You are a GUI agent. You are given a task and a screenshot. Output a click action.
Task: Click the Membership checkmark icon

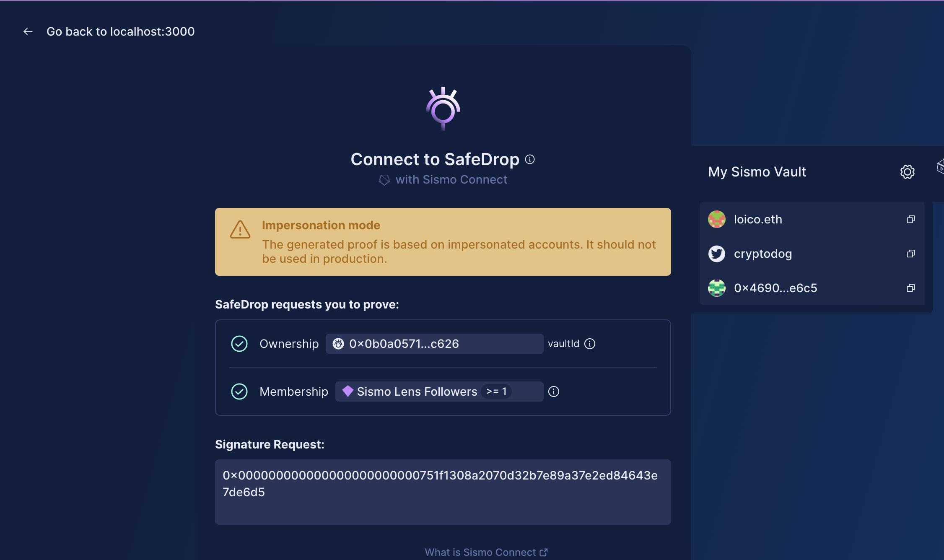click(x=239, y=391)
